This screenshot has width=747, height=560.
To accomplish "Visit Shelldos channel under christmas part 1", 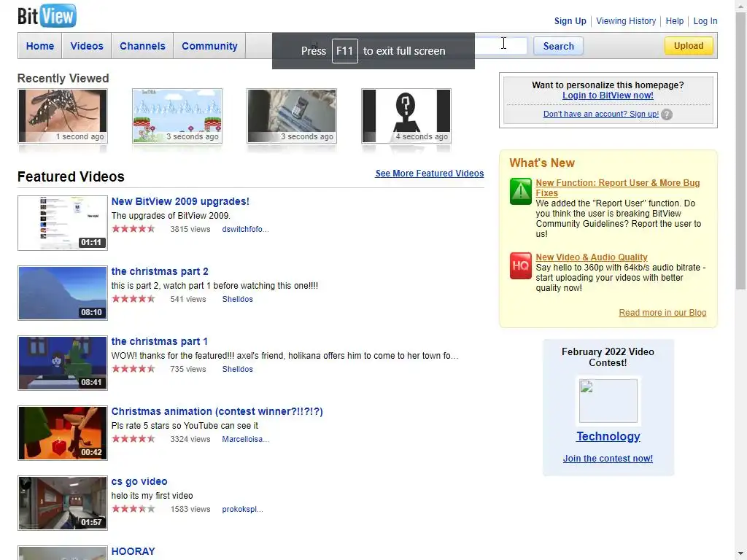I will (x=237, y=369).
